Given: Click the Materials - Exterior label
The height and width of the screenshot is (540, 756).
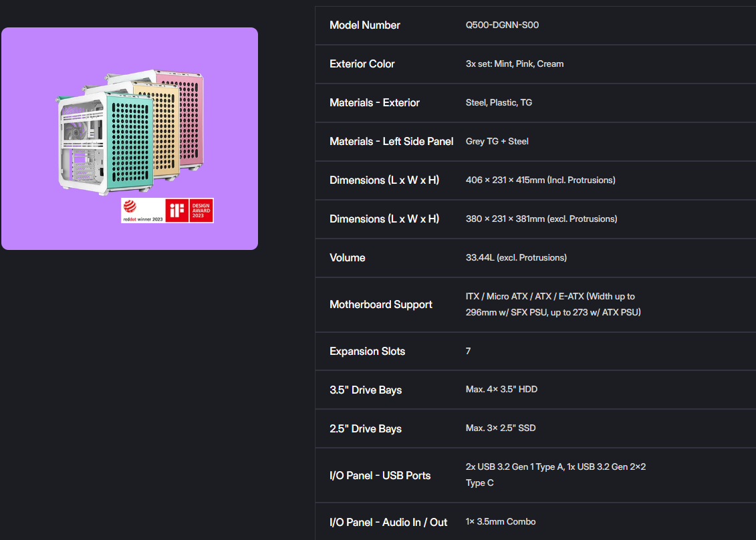Looking at the screenshot, I should click(374, 103).
